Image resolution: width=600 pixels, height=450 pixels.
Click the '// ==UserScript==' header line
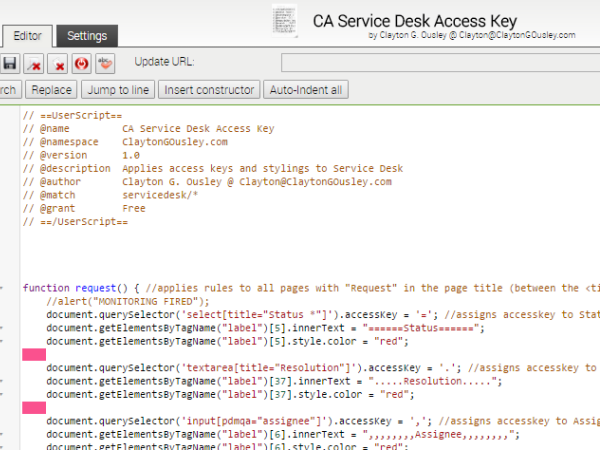pyautogui.click(x=72, y=115)
